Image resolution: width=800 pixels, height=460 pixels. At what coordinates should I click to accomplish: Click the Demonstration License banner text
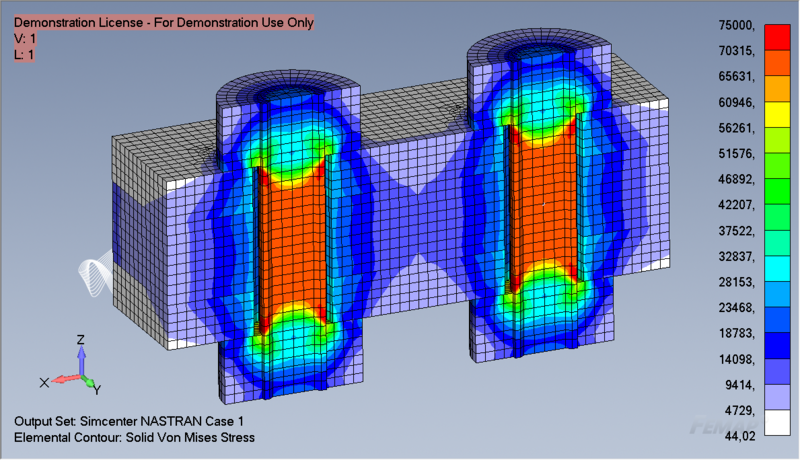coord(164,22)
